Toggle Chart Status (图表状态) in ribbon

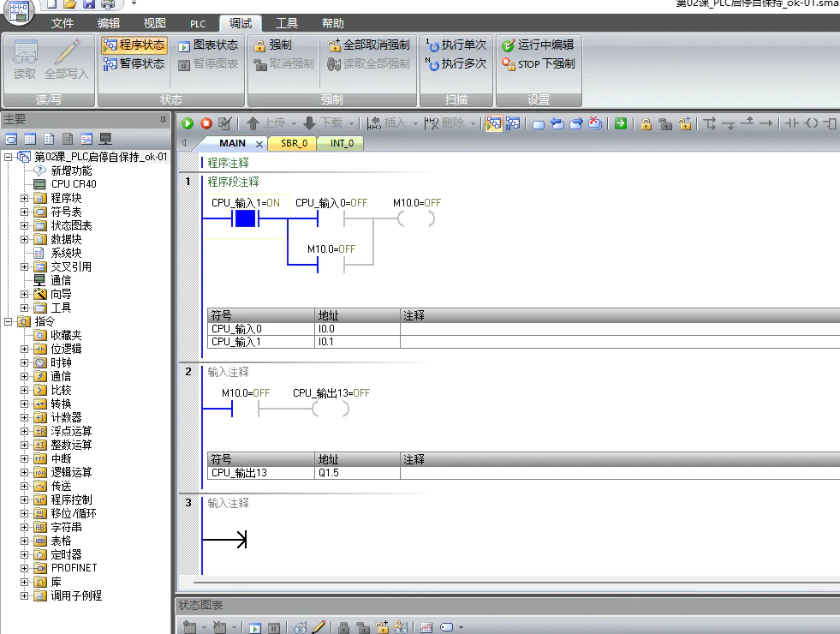coord(208,45)
